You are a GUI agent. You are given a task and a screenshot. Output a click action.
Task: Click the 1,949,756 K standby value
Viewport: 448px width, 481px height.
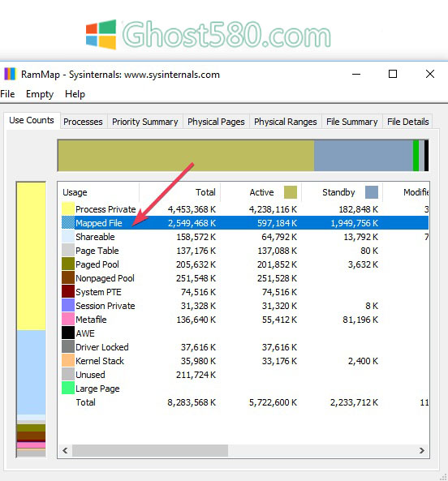[x=355, y=223]
